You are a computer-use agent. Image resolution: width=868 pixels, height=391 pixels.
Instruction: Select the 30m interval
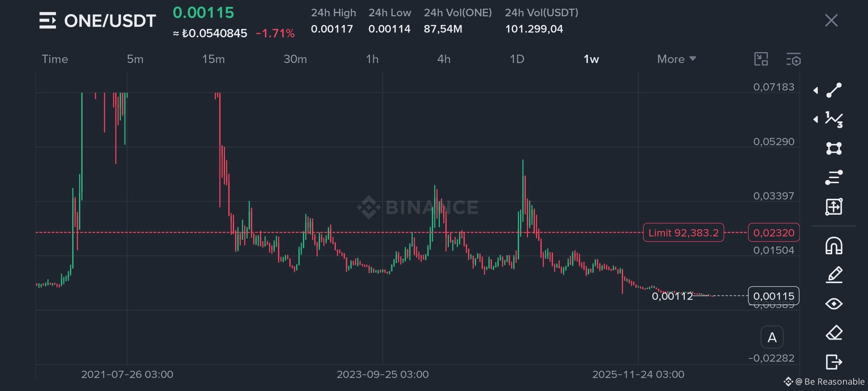[x=295, y=59]
